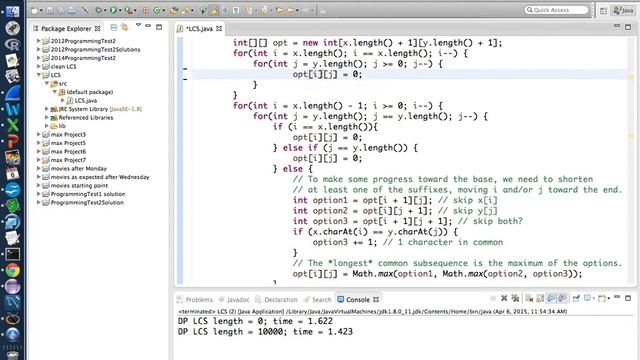
Task: Click the Display Selected Console icon
Action: tap(588, 298)
